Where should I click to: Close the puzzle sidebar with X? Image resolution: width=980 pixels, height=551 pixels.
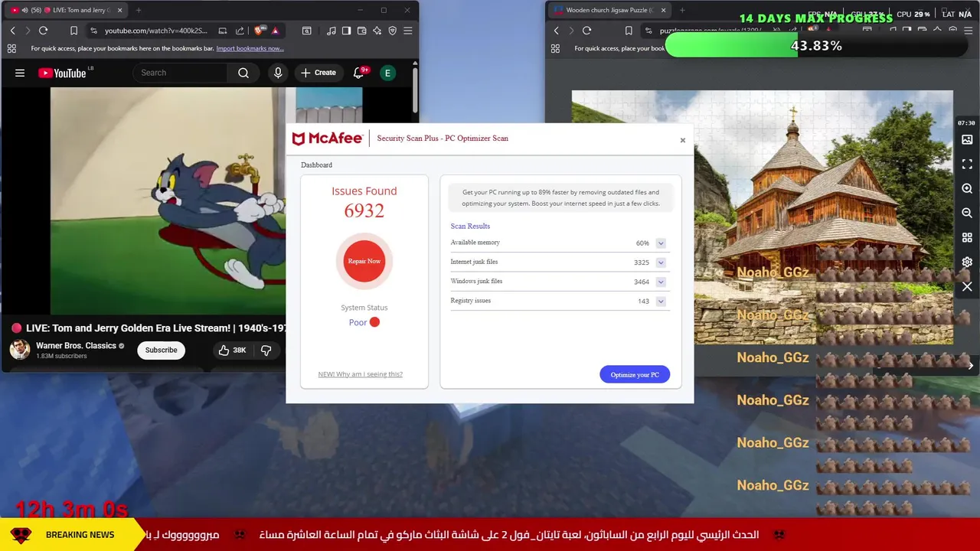[967, 287]
